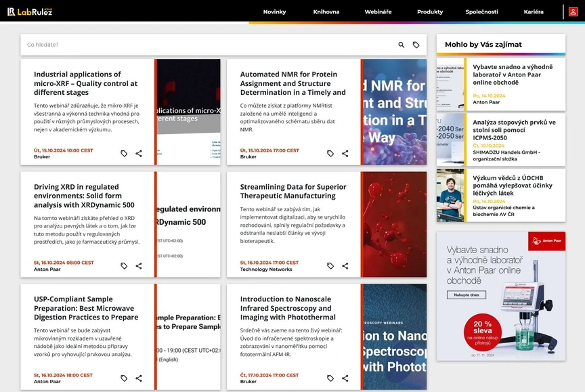This screenshot has width=585, height=392.
Task: Open 'Driving XRD in regulated environments' title
Action: 84,196
